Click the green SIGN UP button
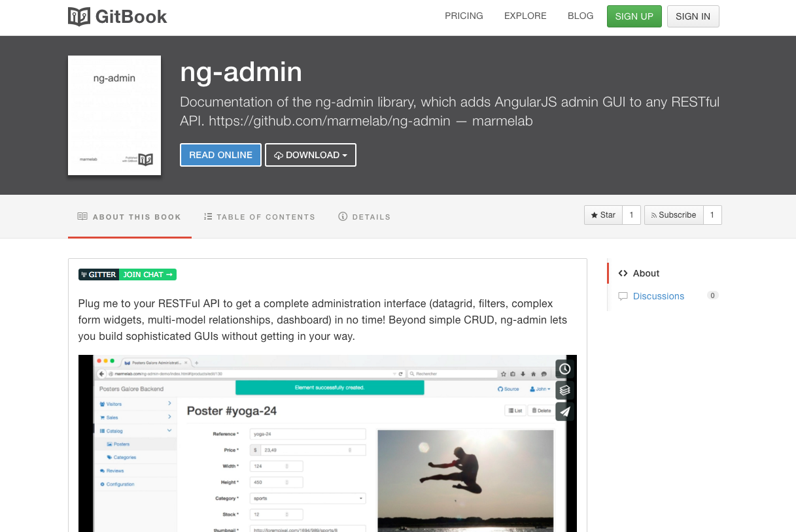Screen dimensions: 796x532 pos(634,16)
